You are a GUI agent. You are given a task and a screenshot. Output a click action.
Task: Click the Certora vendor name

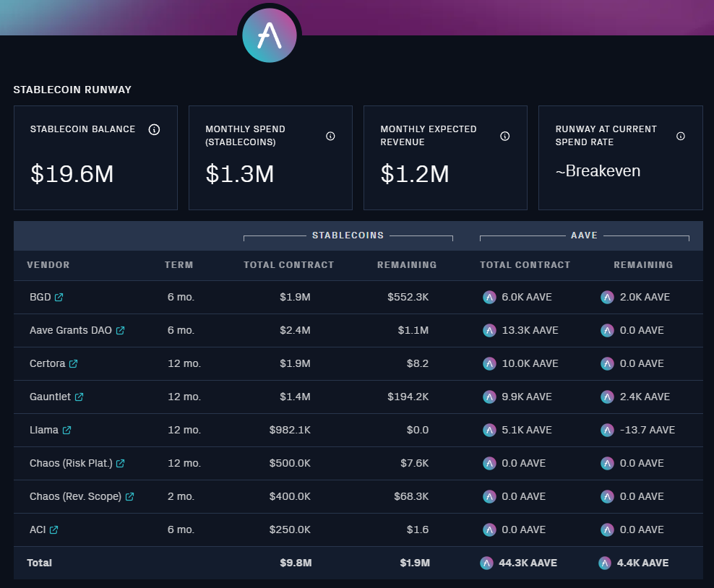click(48, 363)
